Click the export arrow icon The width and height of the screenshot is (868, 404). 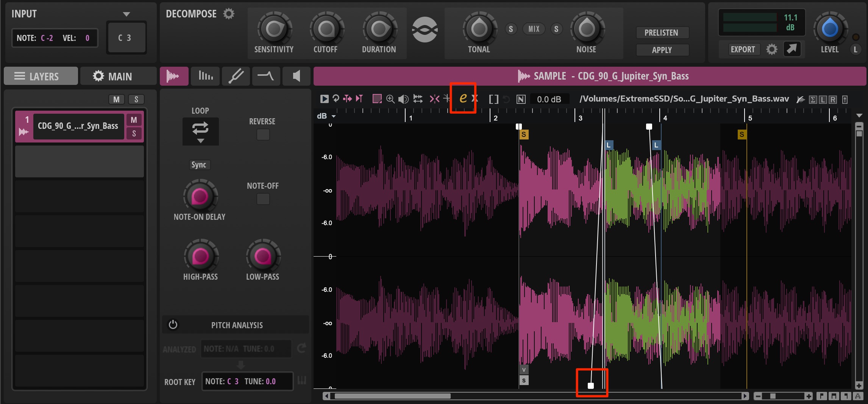point(792,49)
